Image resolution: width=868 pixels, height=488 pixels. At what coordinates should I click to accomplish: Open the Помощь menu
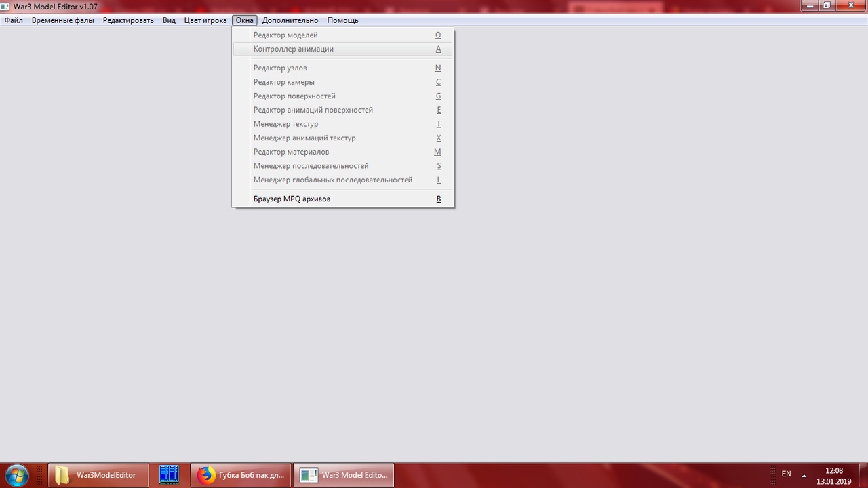point(342,20)
